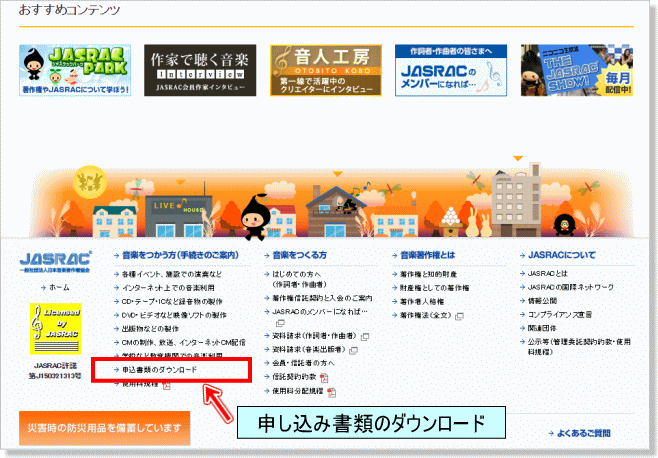Open 著作権と知的財産 link
Screen dimensions: 658x458
click(x=428, y=275)
